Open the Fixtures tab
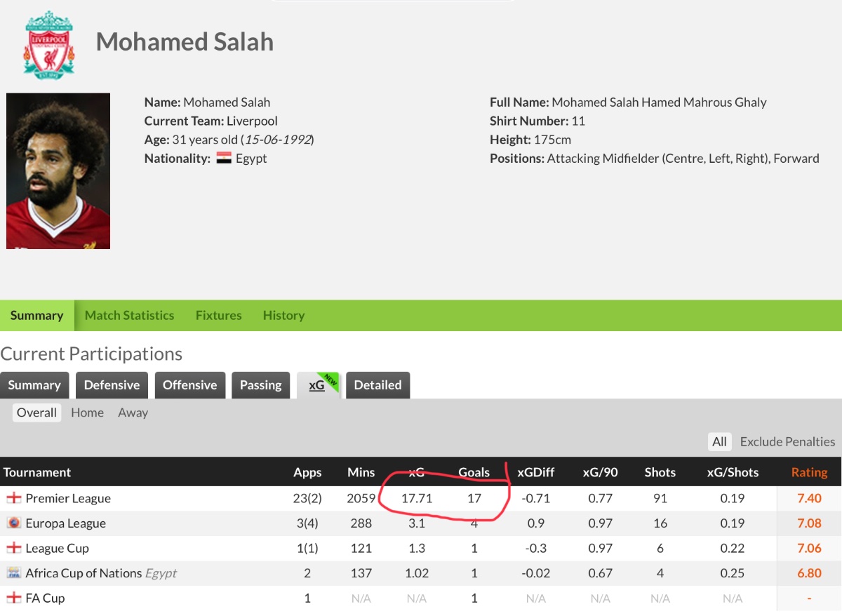 pos(218,316)
